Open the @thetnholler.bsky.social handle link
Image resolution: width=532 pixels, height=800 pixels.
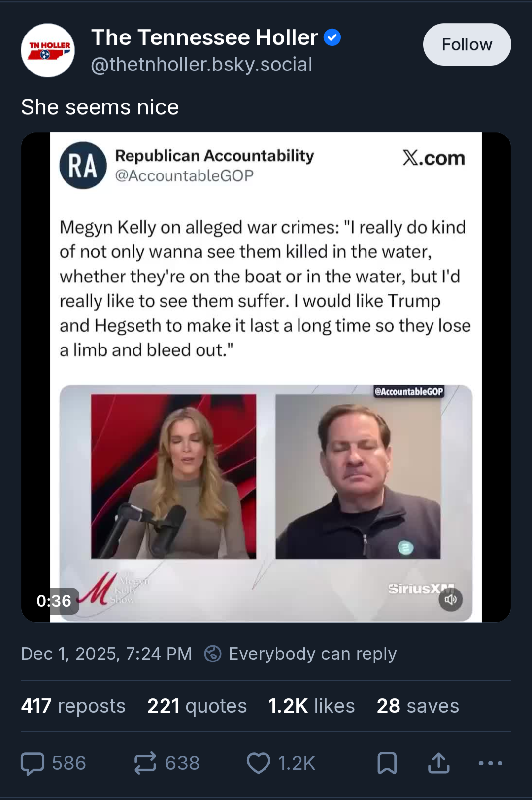(201, 65)
